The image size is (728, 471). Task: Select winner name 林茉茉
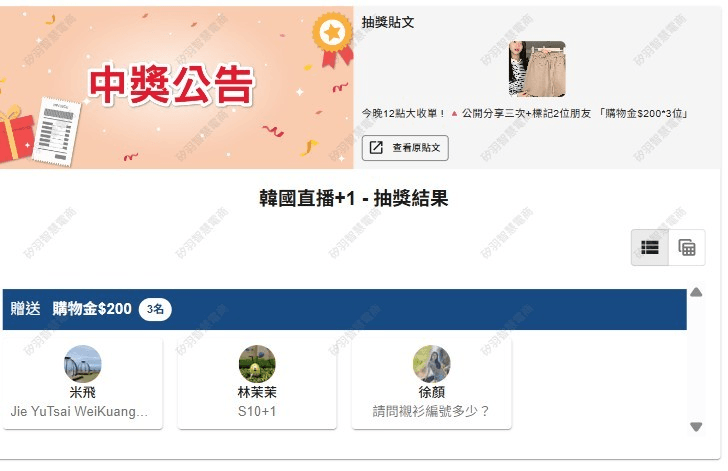click(x=257, y=392)
